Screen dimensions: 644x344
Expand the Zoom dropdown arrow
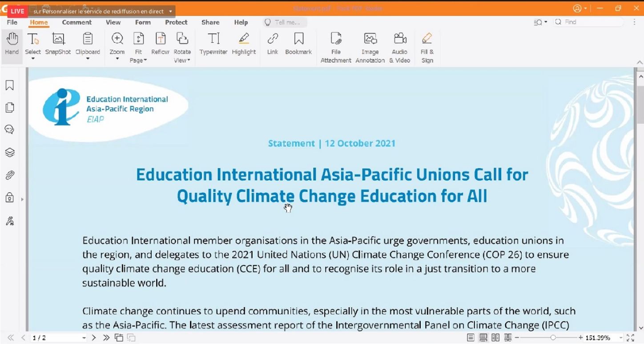(x=117, y=59)
